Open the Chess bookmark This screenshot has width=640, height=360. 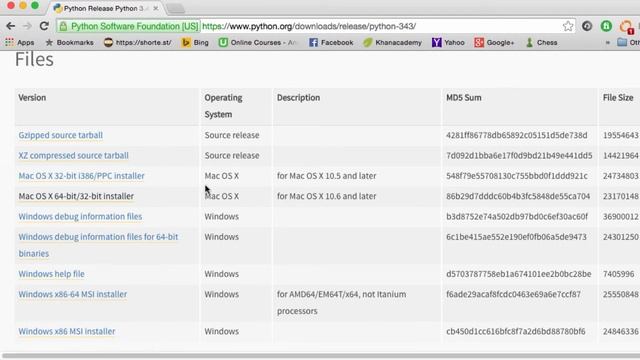click(x=541, y=42)
